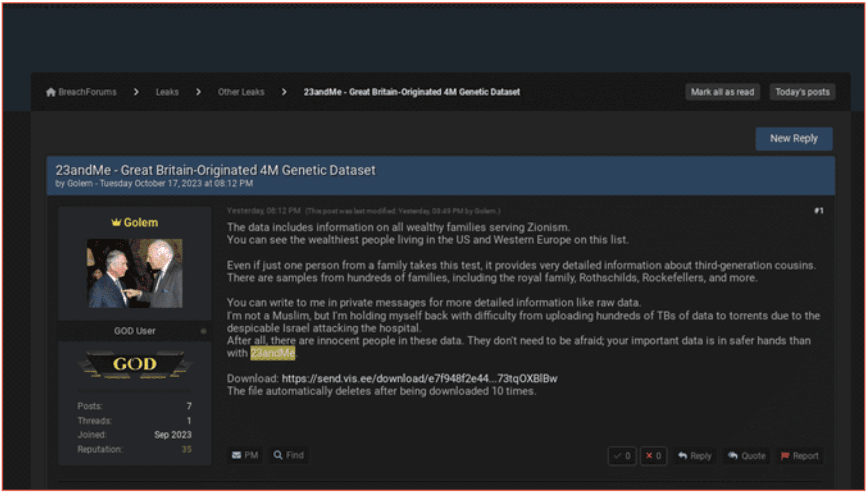The width and height of the screenshot is (868, 494).
Task: Start a New Reply
Action: (x=794, y=139)
